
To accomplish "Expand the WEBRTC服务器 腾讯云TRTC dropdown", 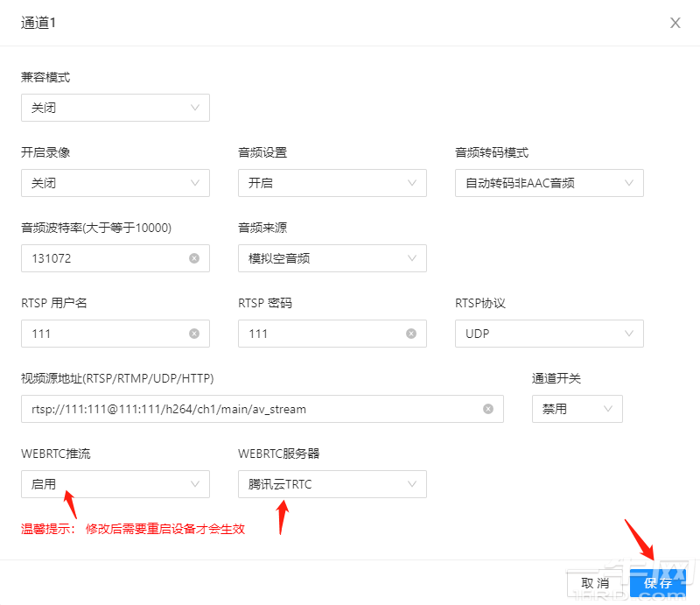I will coord(332,484).
